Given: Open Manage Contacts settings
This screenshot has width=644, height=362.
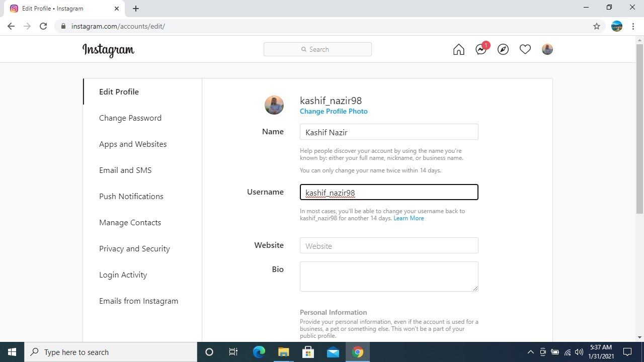Looking at the screenshot, I should coord(130,222).
